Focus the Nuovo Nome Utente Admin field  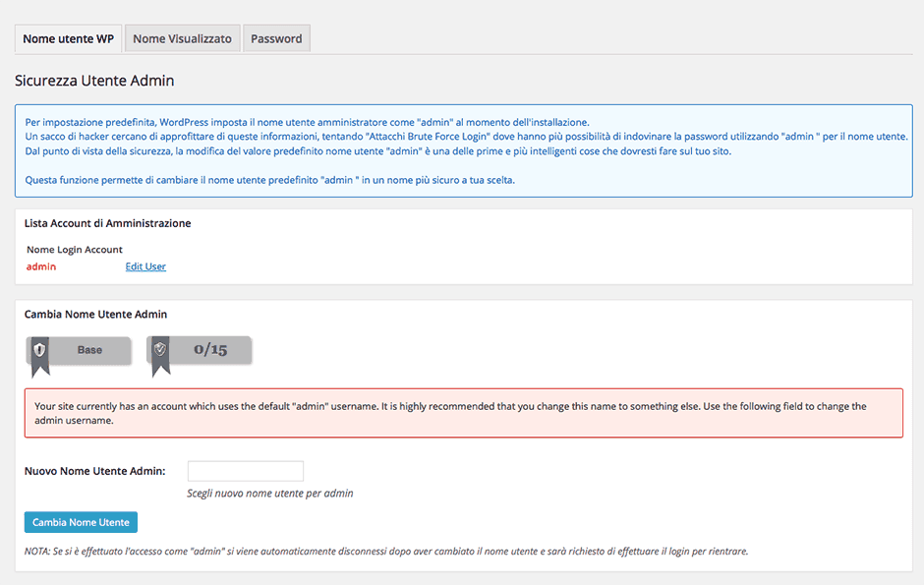(245, 471)
